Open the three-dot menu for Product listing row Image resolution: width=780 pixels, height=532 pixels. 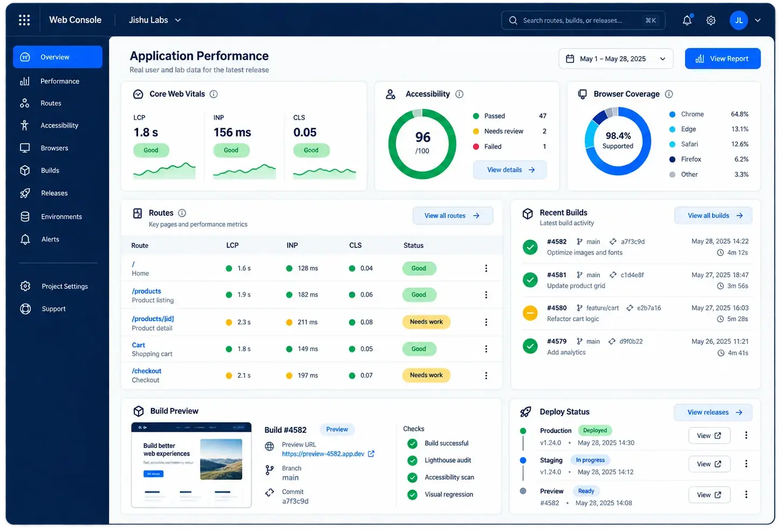(x=486, y=295)
